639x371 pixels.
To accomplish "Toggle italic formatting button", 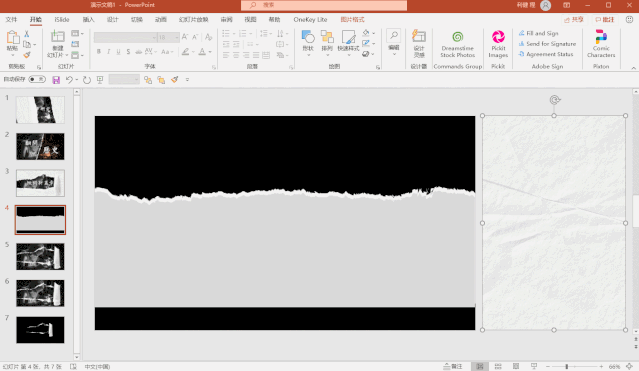I will tap(108, 52).
